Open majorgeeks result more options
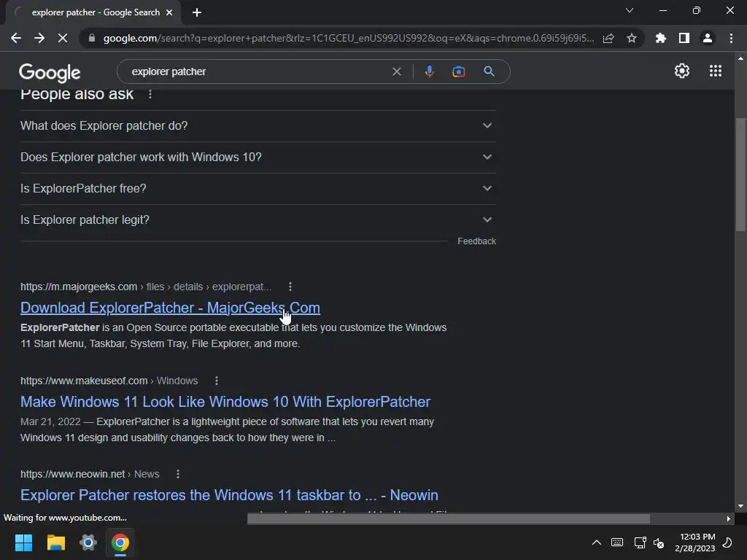Viewport: 747px width, 560px height. [x=290, y=287]
